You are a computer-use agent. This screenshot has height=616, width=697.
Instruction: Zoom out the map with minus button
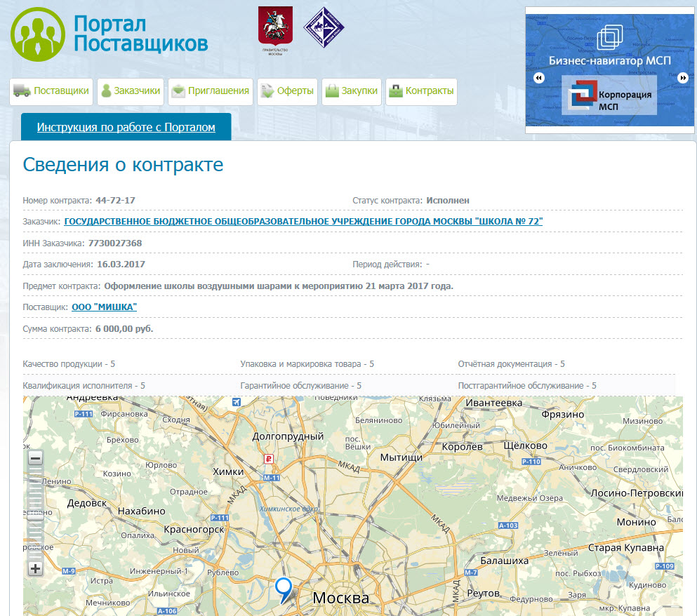click(x=35, y=458)
